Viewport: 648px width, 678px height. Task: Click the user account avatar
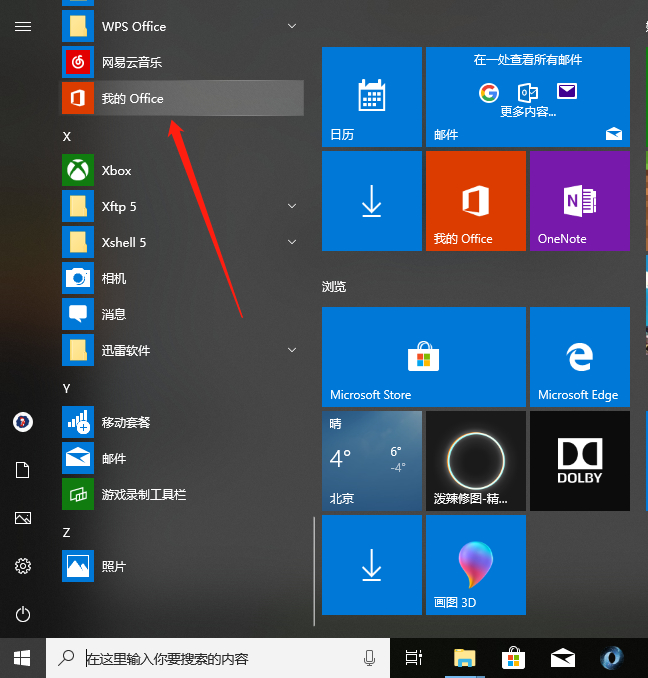[x=23, y=422]
